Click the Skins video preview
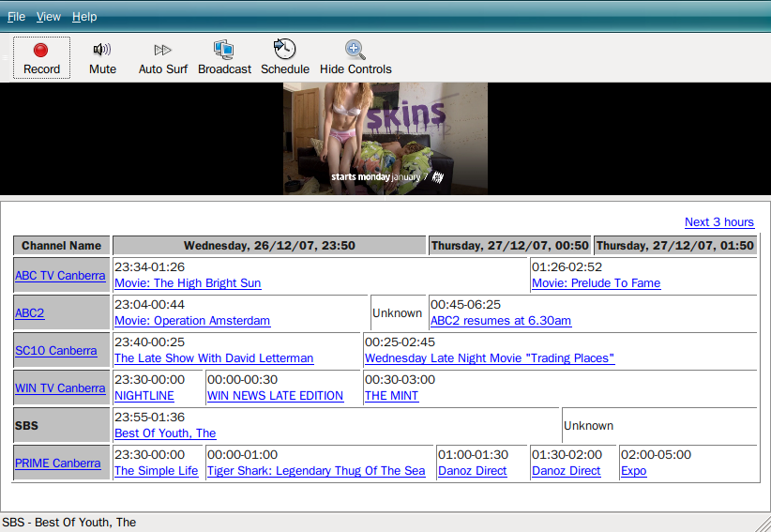The width and height of the screenshot is (771, 532). point(385,139)
